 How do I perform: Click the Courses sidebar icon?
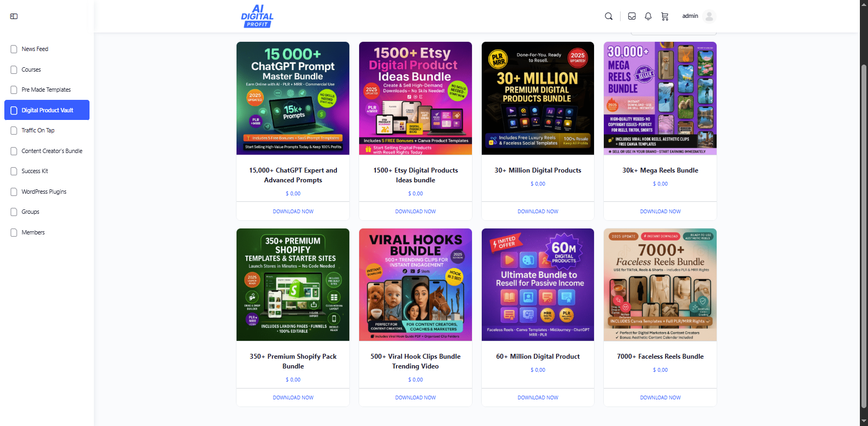pos(14,69)
